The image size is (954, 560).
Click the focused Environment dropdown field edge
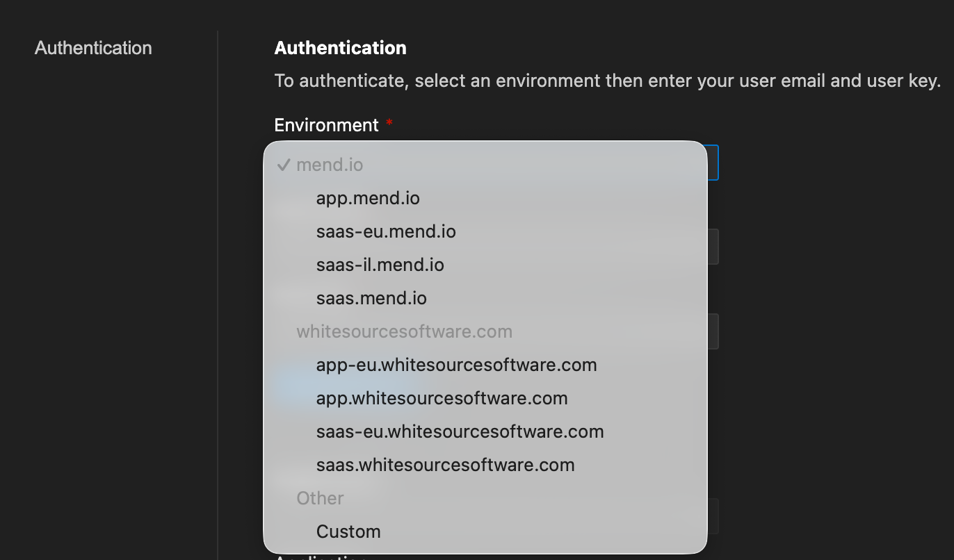tap(713, 163)
